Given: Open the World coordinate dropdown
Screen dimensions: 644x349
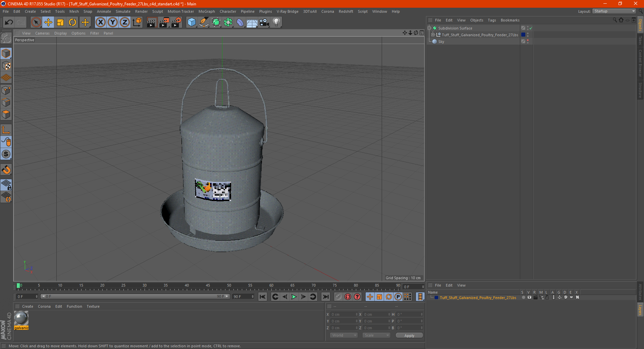Looking at the screenshot, I should pyautogui.click(x=344, y=335).
